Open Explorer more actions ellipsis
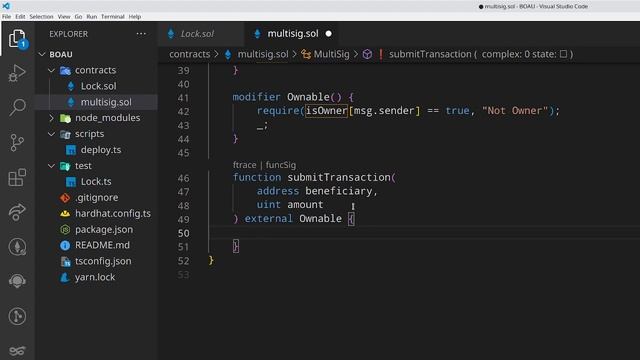The height and width of the screenshot is (360, 640). tap(141, 34)
